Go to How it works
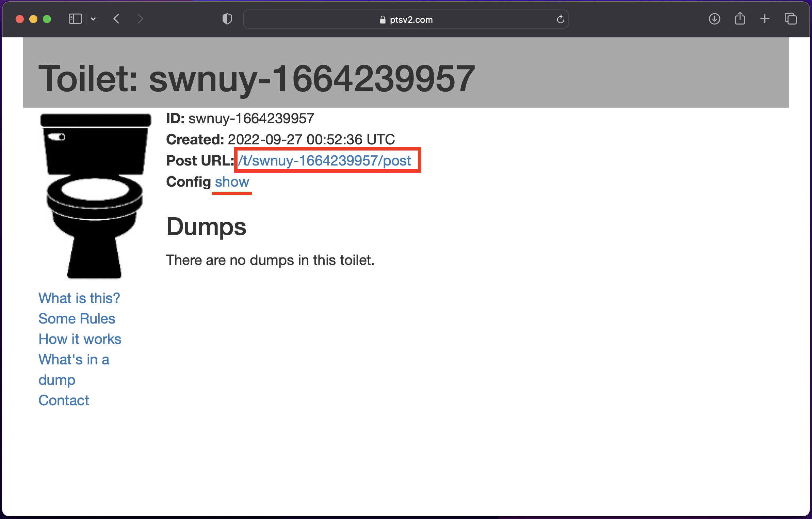Image resolution: width=812 pixels, height=519 pixels. point(80,339)
